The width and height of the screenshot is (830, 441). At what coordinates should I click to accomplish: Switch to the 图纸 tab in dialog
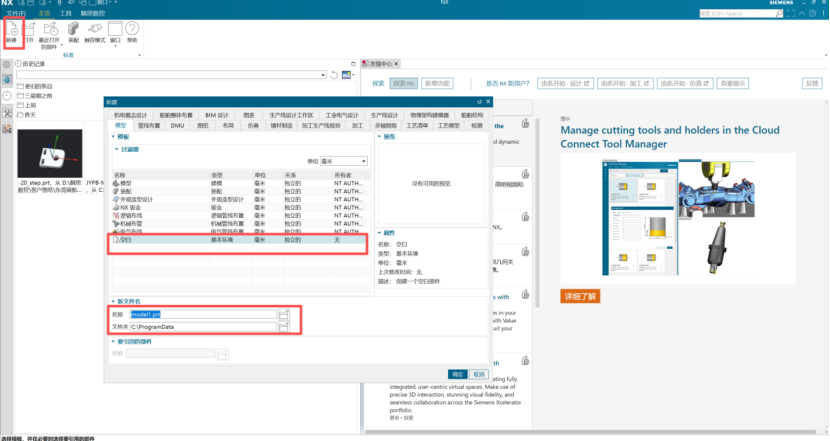tap(204, 126)
